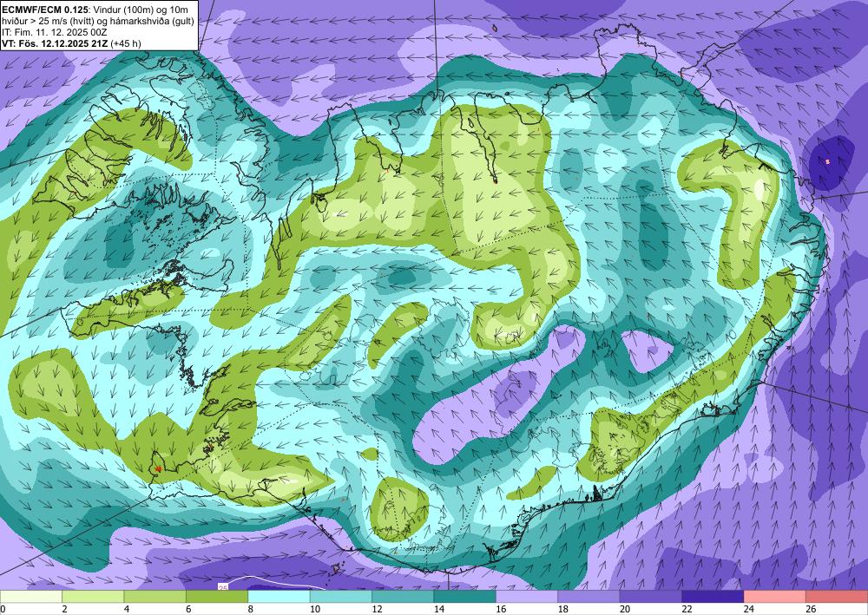Click the legend scale label "22"
This screenshot has width=868, height=615.
(687, 609)
